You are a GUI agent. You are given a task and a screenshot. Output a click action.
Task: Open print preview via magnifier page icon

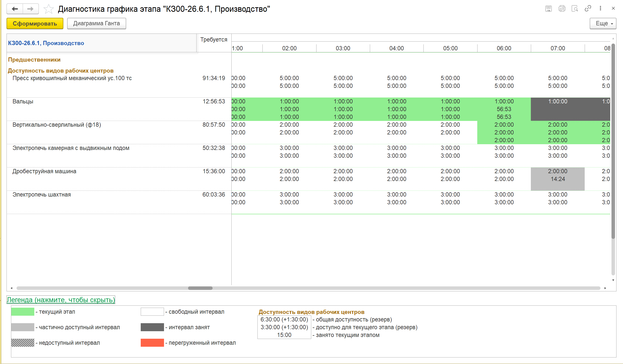[x=575, y=9]
